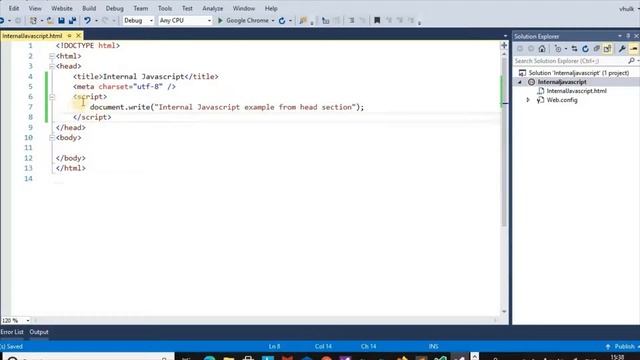Click the Search Solution Explorer input field
640x360 pixels.
tap(570, 61)
